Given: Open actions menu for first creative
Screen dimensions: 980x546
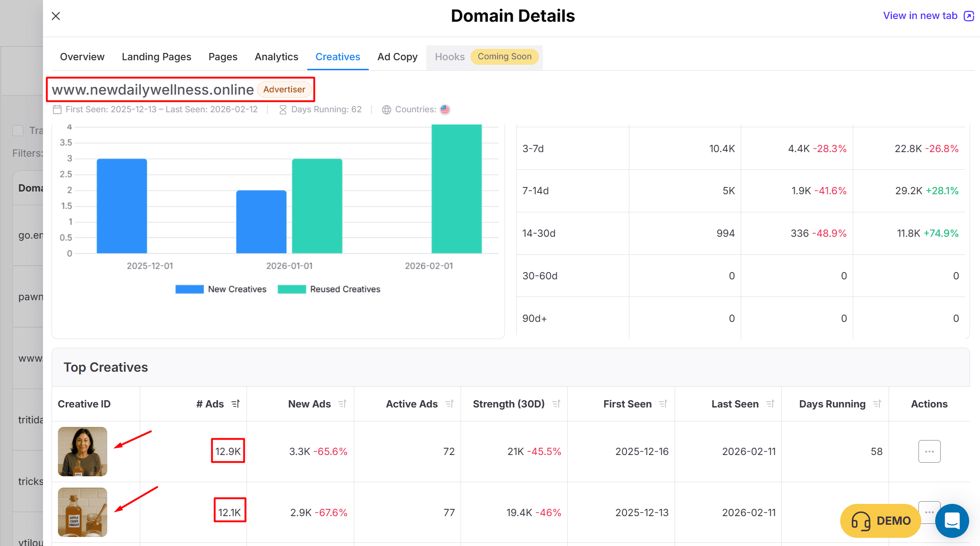Looking at the screenshot, I should click(929, 451).
